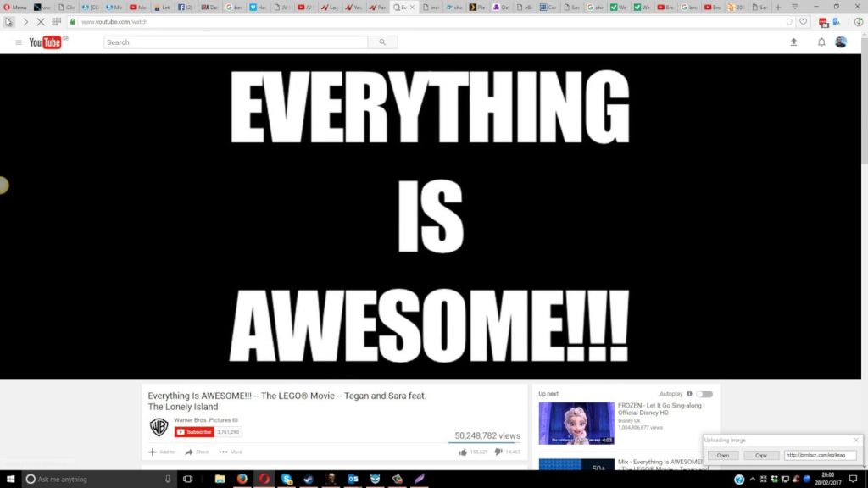
Task: Subscribe to Warner Bros. Pictures
Action: pyautogui.click(x=194, y=432)
